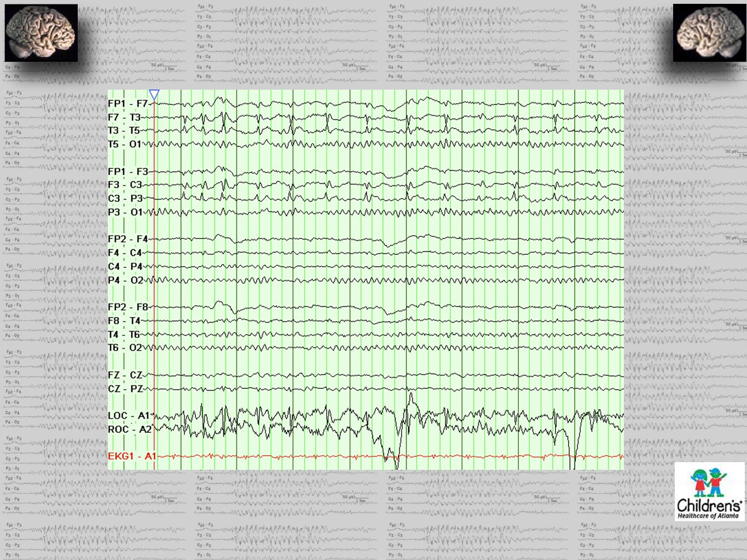Click the brain image at top right
Image resolution: width=747 pixels, height=560 pixels.
[x=710, y=33]
